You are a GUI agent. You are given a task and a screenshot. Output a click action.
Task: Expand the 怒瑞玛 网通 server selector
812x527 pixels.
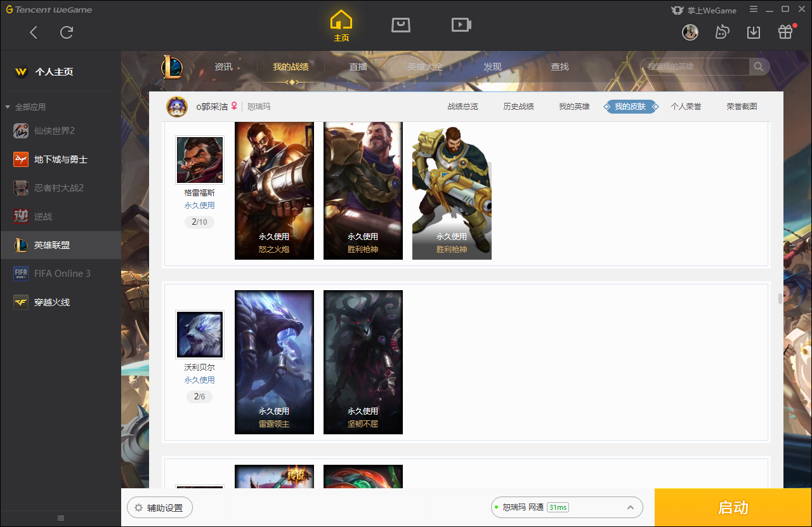pos(566,507)
